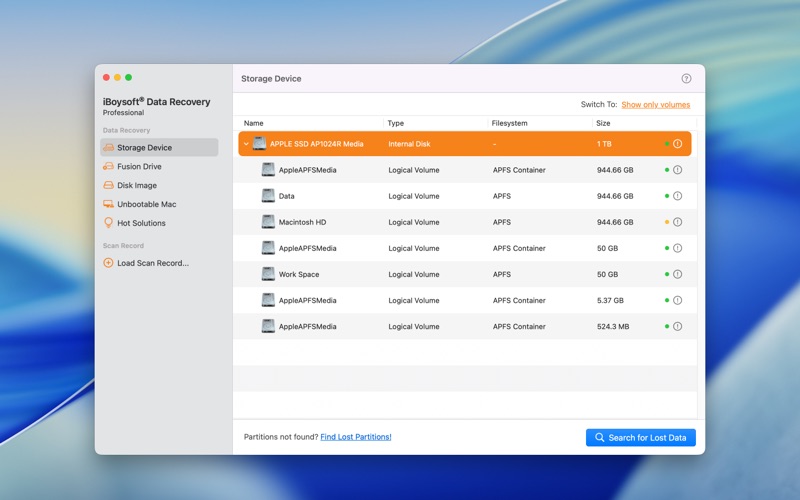Collapse the APPLE SSD AP1024R Media disk
The width and height of the screenshot is (800, 500).
tap(246, 144)
